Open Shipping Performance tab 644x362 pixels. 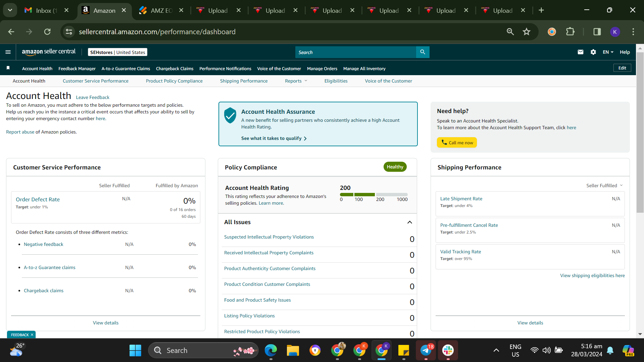[x=244, y=81]
